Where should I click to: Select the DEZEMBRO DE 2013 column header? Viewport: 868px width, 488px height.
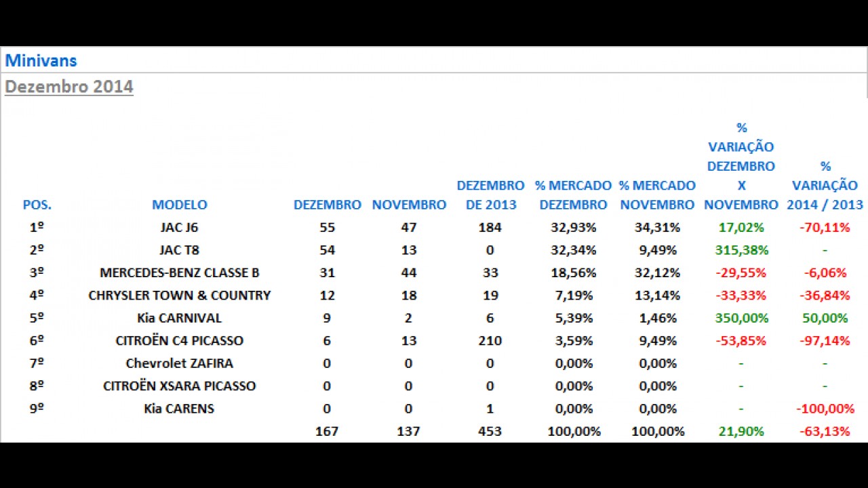tap(490, 195)
